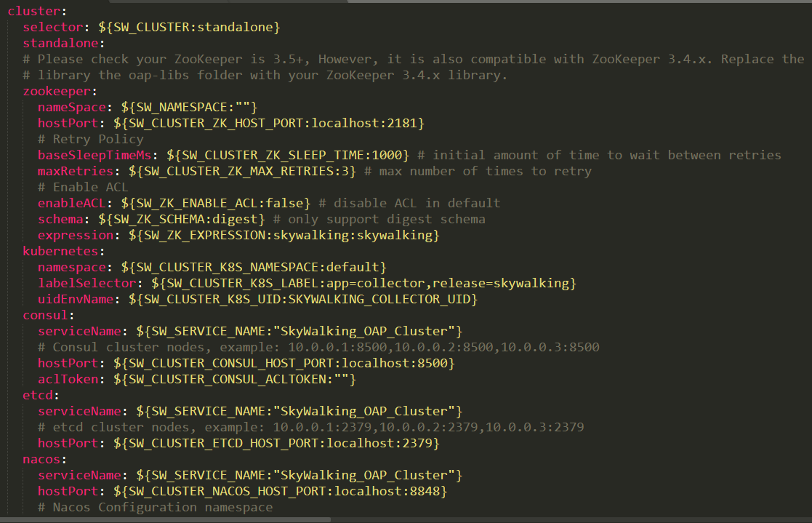Click the value ${SW_CLUSTER_K8S_LABEL:app=collector,release=skywalking}
Viewport: 812px width, 523px height.
click(363, 284)
